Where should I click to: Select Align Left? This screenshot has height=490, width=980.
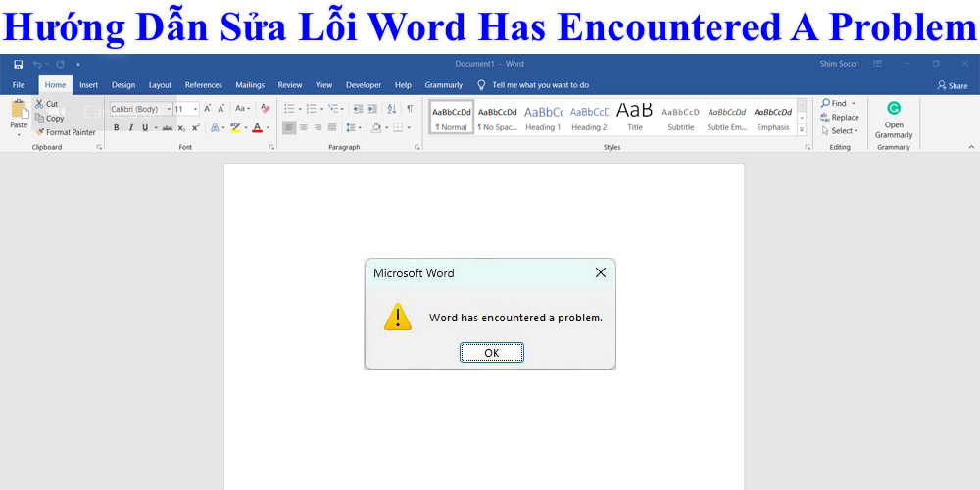(x=289, y=127)
